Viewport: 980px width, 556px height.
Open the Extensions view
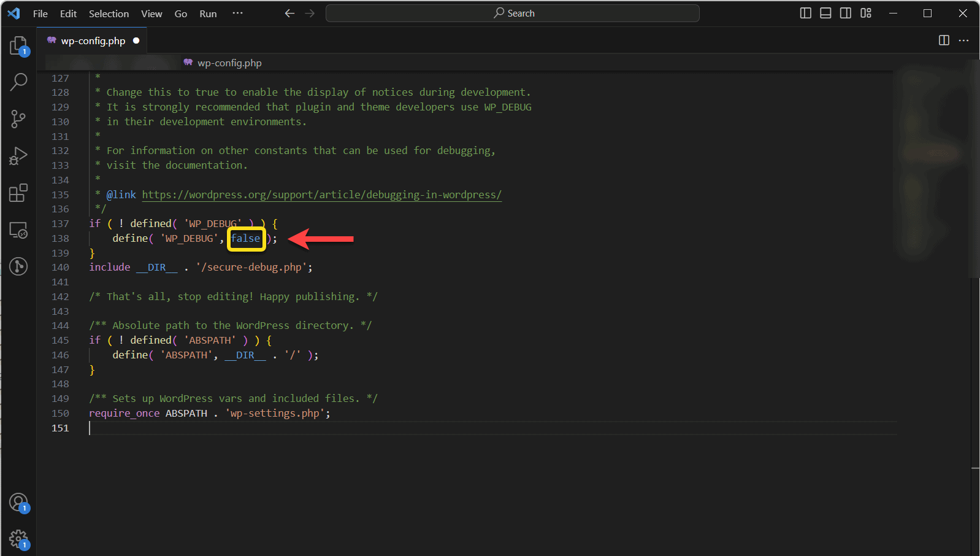tap(18, 193)
